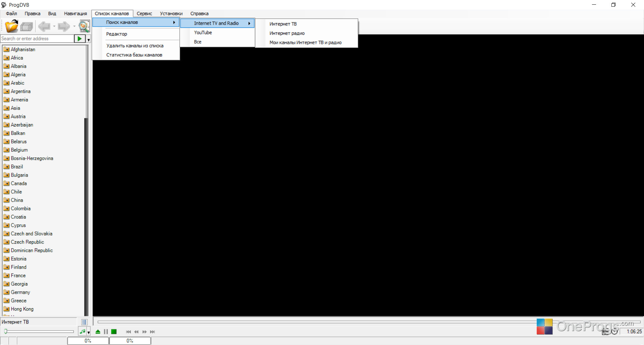Stop playback with the green square button
This screenshot has width=644, height=345.
(x=114, y=332)
